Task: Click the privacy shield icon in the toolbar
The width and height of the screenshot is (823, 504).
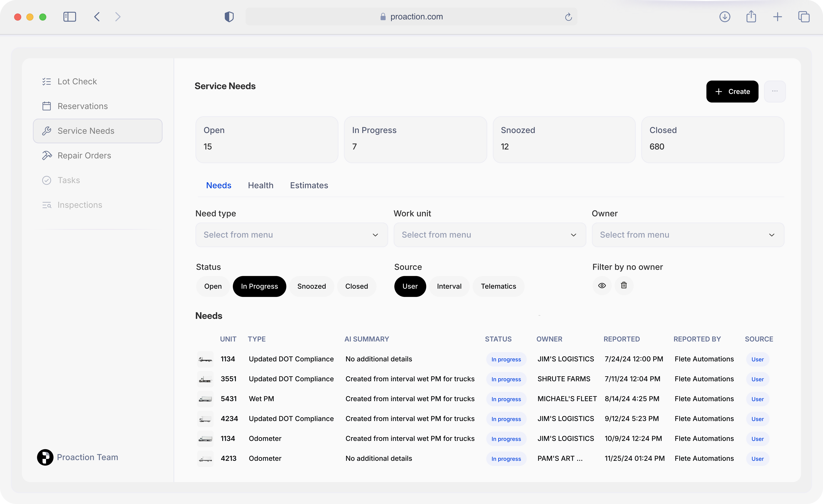Action: point(229,17)
